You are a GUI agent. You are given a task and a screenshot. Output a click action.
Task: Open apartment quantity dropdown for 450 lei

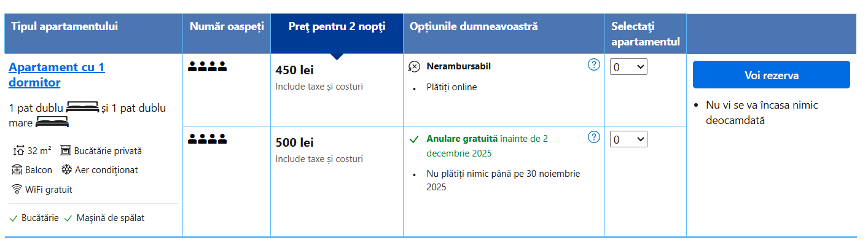point(628,67)
